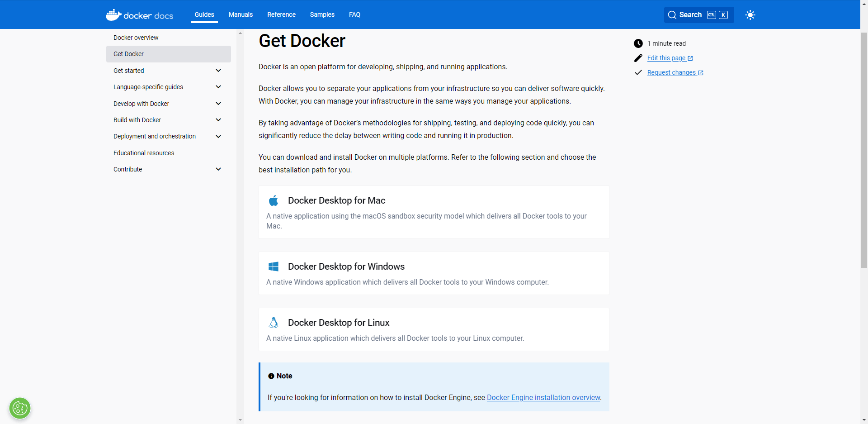Click the Note info icon
The width and height of the screenshot is (868, 424).
[x=271, y=376]
